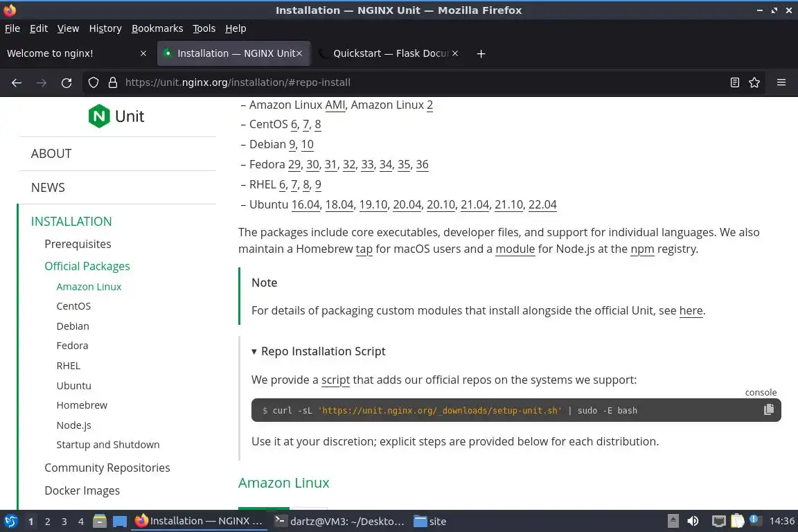This screenshot has width=798, height=532.
Task: Jump to Debian in the sidebar
Action: pos(73,326)
